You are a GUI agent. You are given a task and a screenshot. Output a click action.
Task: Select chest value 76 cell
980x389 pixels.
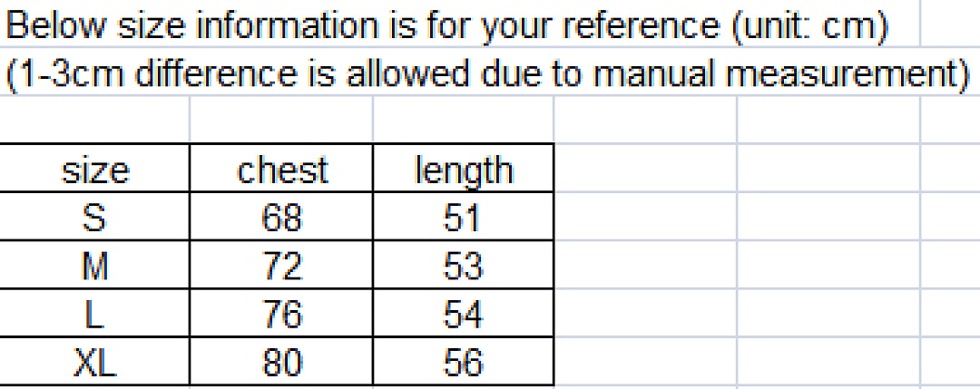[x=281, y=312]
